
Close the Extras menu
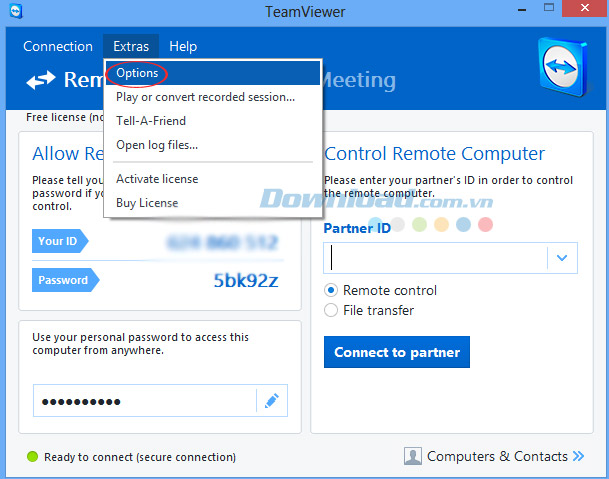coord(131,46)
